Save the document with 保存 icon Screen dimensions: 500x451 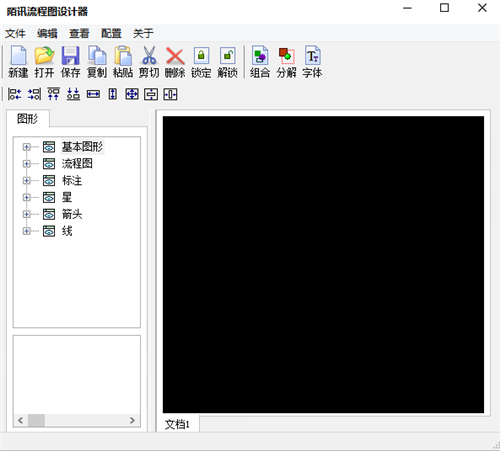point(70,62)
